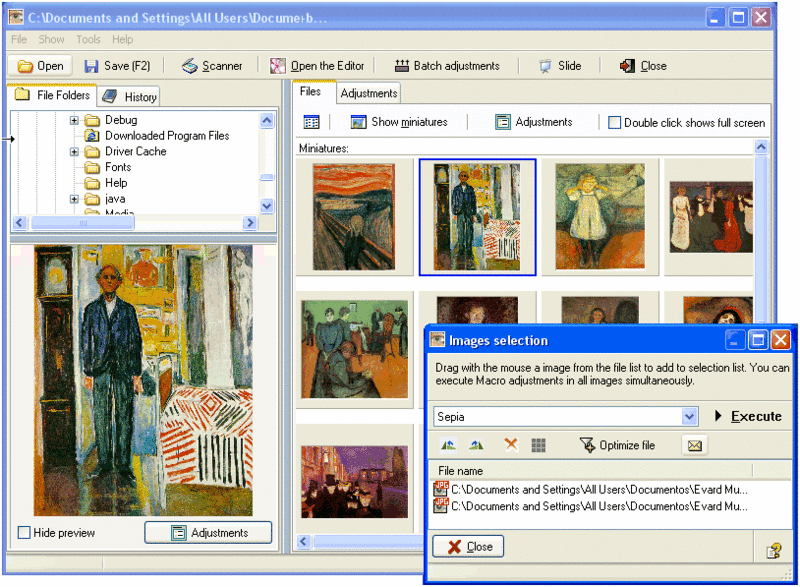Screen dimensions: 800x587
Task: Click the help icon in Images selection
Action: [x=773, y=551]
